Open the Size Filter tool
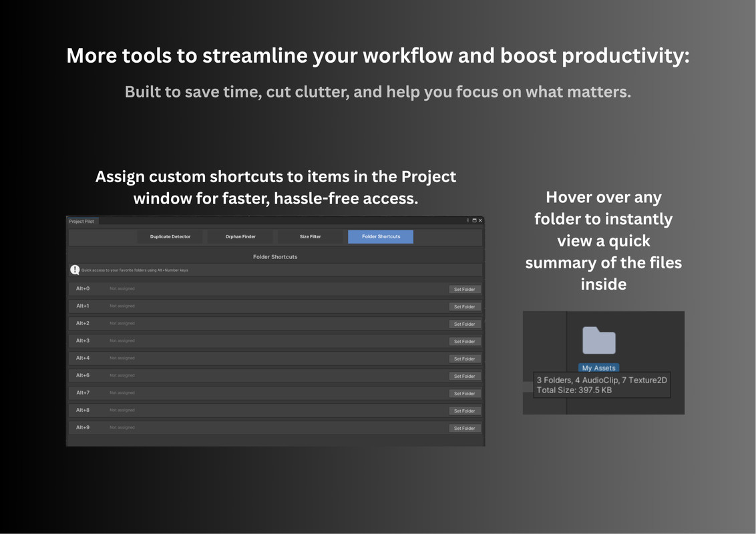756x534 pixels. click(309, 236)
